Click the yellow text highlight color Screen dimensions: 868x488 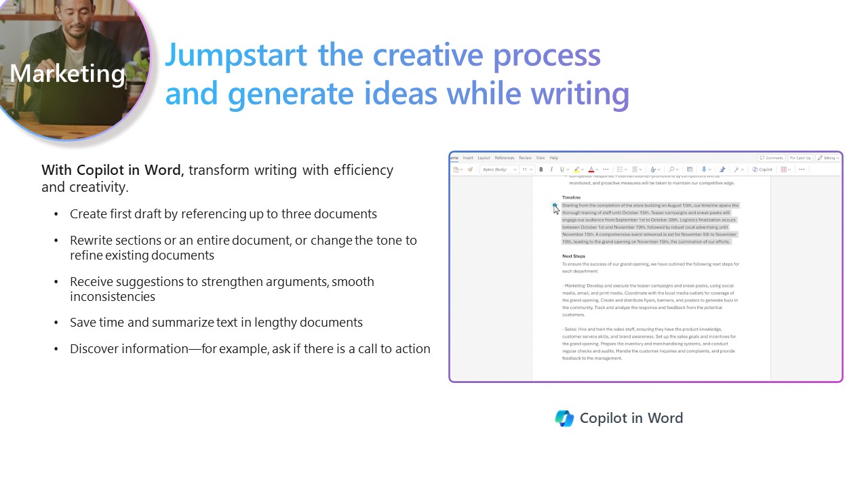point(576,169)
